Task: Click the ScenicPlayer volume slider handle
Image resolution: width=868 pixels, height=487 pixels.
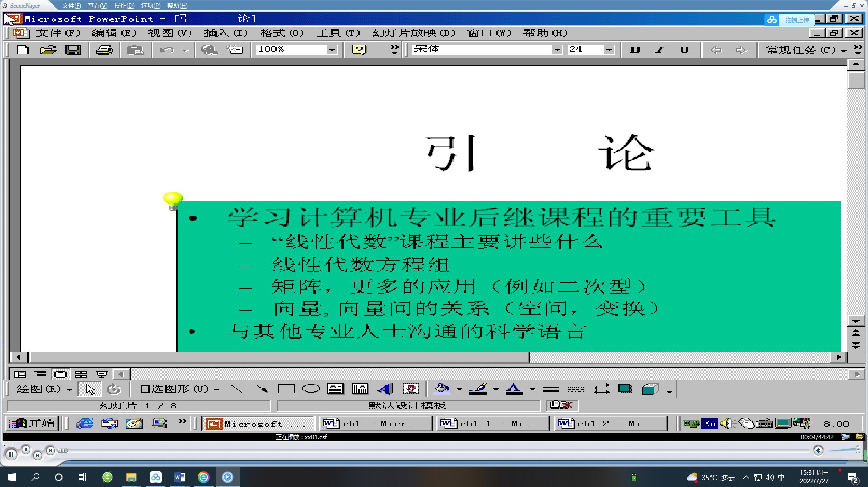Action: point(857,450)
